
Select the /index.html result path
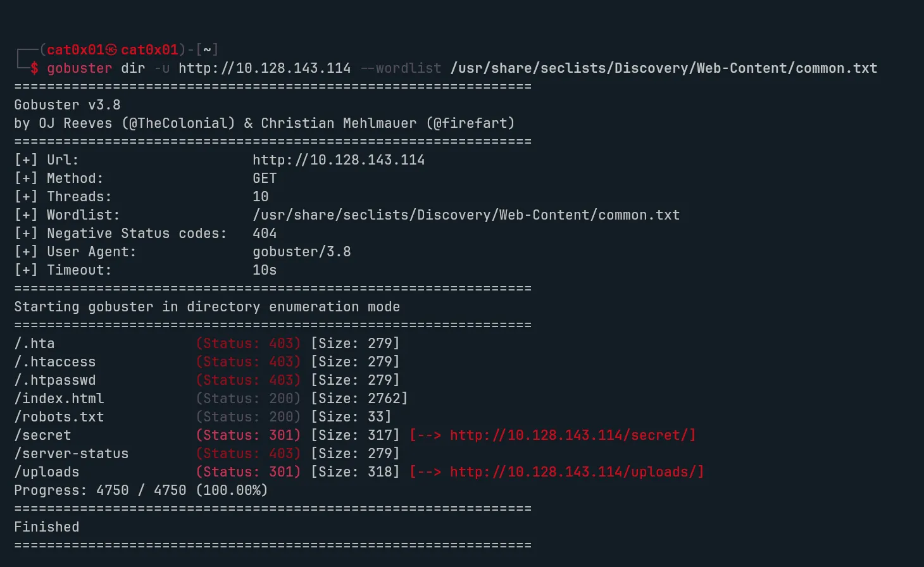59,399
